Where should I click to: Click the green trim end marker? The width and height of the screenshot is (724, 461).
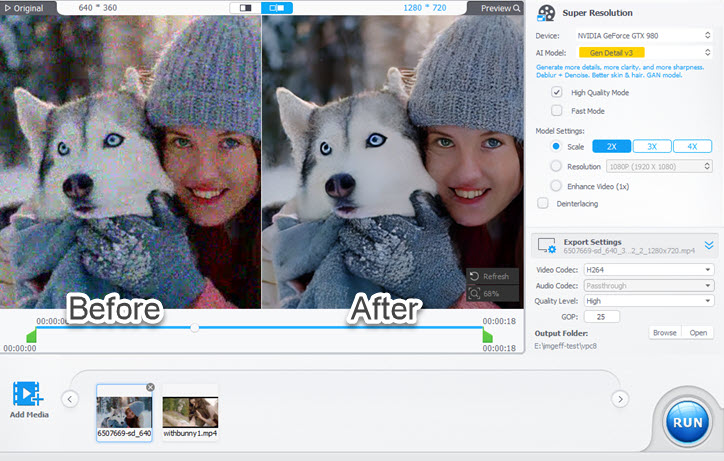click(x=488, y=335)
